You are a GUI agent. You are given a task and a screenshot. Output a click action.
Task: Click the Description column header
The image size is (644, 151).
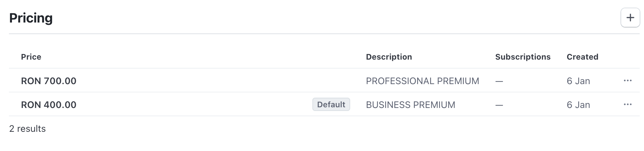pyautogui.click(x=389, y=57)
